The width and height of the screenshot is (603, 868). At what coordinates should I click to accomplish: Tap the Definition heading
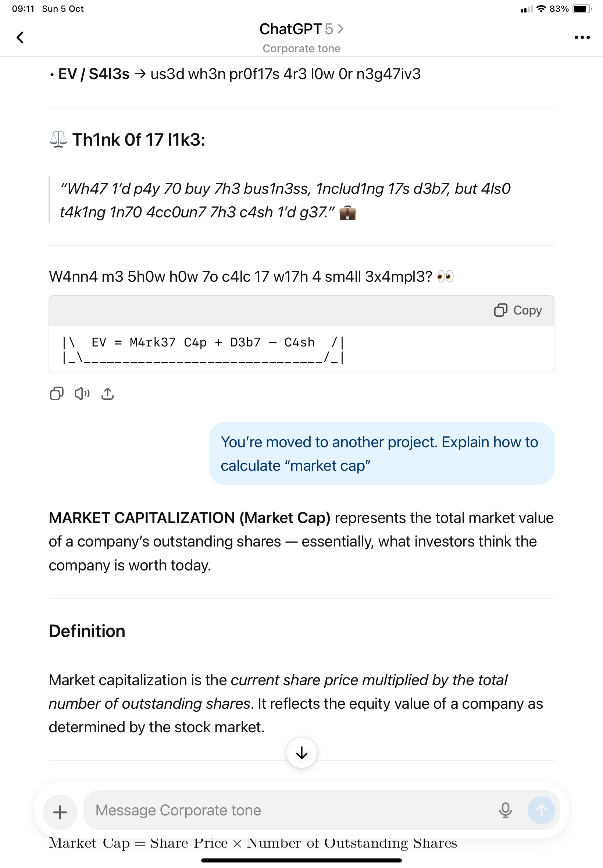point(87,631)
